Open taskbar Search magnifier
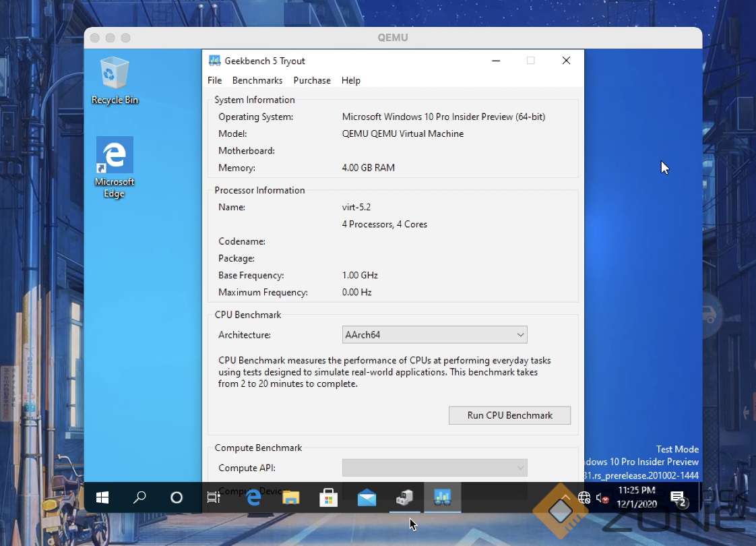The width and height of the screenshot is (756, 546). [x=139, y=497]
